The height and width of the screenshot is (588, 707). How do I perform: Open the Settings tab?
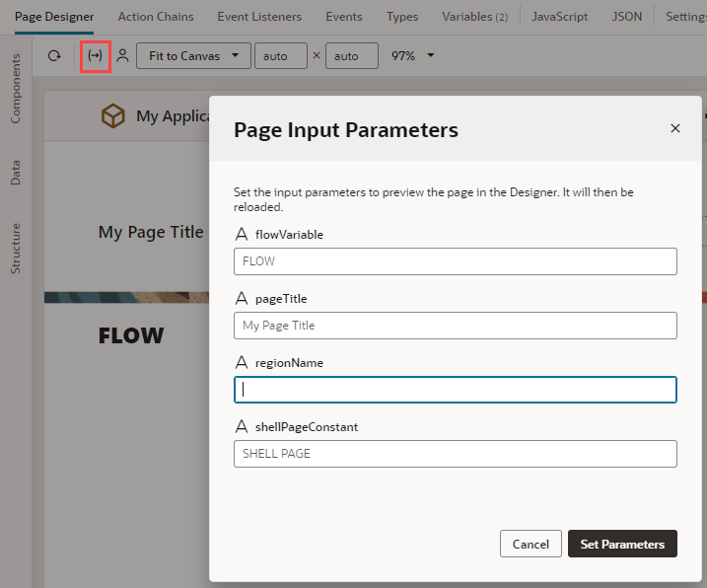click(686, 17)
